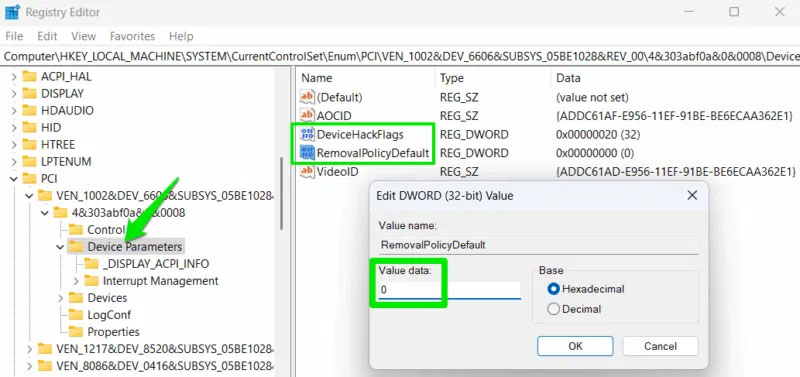Click the RemovalPolicyDefault Value name field

[538, 245]
